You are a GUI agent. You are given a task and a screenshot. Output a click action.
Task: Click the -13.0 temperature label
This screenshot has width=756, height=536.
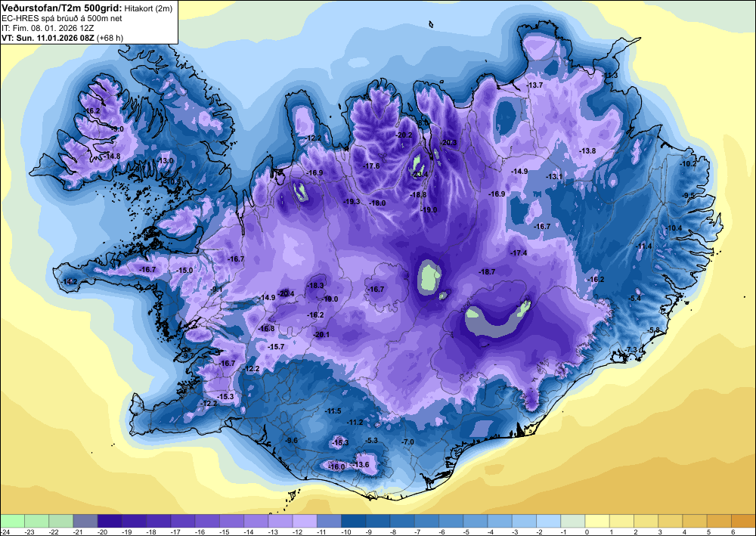166,160
